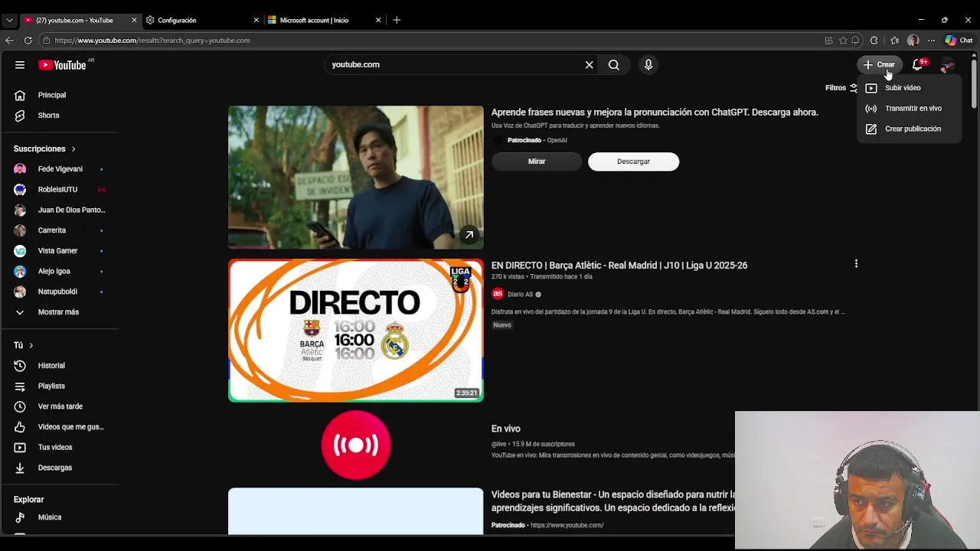Open the En vivo channel title
980x551 pixels.
506,429
